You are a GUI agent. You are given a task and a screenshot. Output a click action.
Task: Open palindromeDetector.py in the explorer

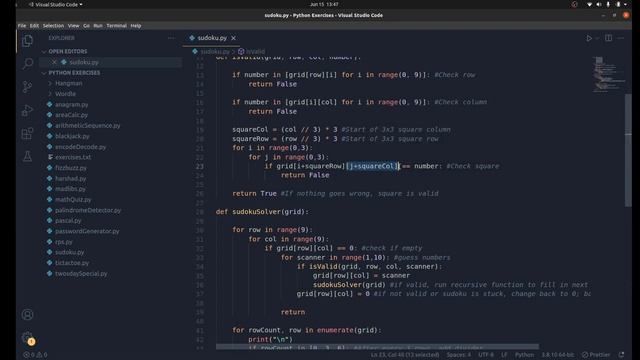(x=88, y=210)
